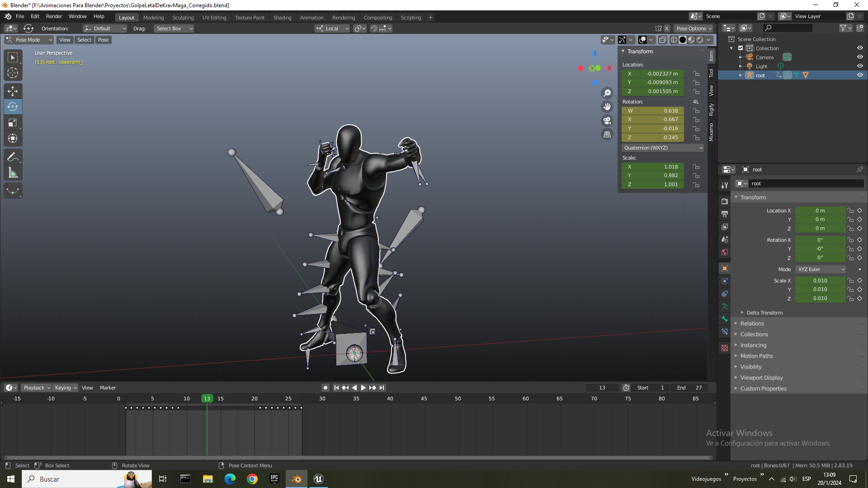Image resolution: width=868 pixels, height=488 pixels.
Task: Toggle camera view in viewport
Action: [x=607, y=121]
